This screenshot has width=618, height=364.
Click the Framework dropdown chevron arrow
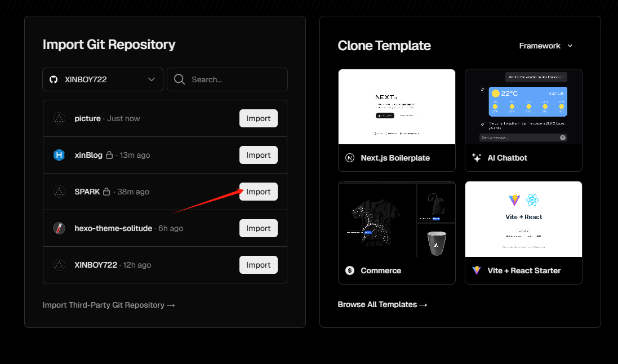pos(570,46)
